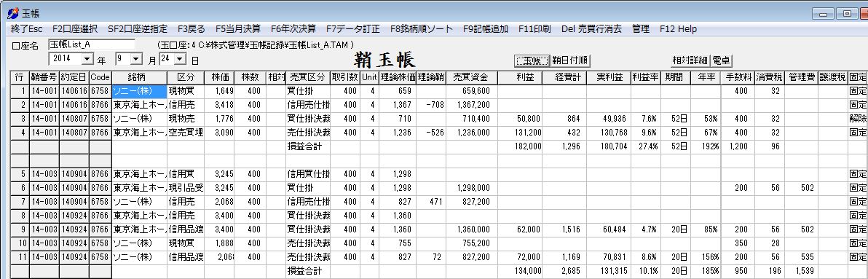
Task: Select the highlighted ソニー(株) cell in row 1
Action: point(139,91)
